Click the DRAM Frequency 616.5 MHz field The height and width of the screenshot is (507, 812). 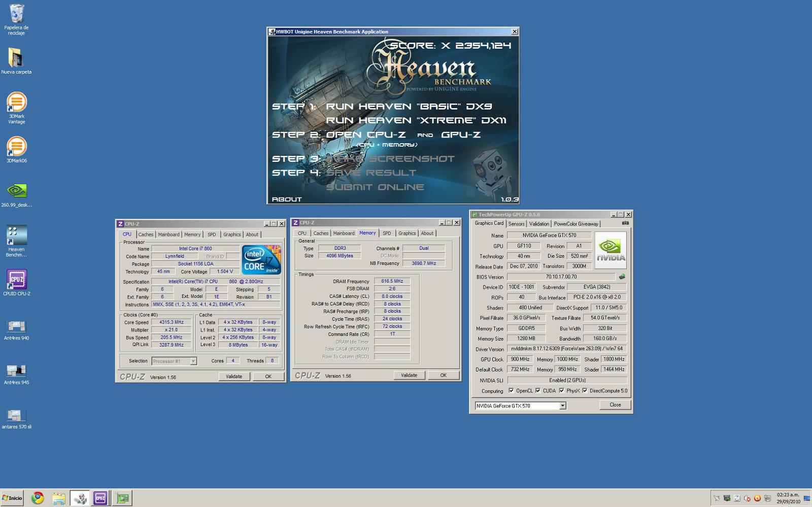point(392,281)
